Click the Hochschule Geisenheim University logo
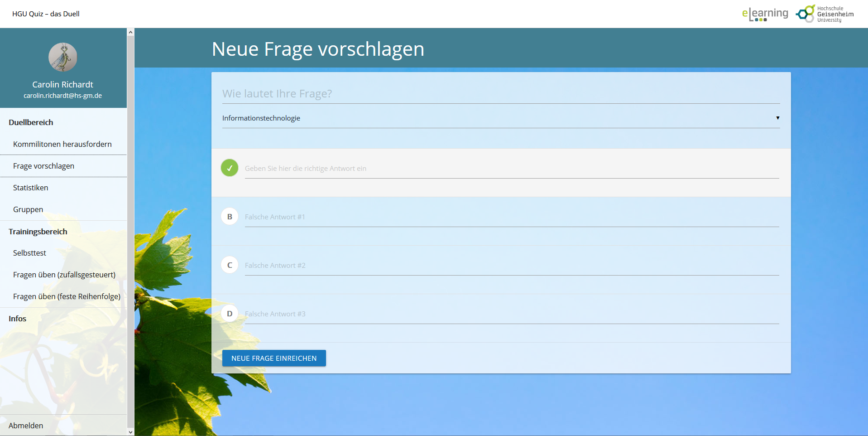 click(x=825, y=14)
